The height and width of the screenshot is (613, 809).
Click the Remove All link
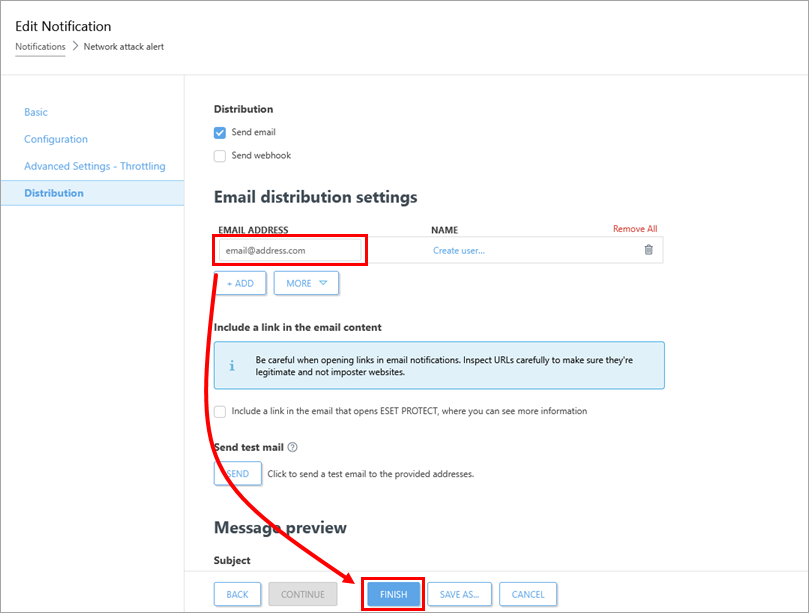pos(635,229)
